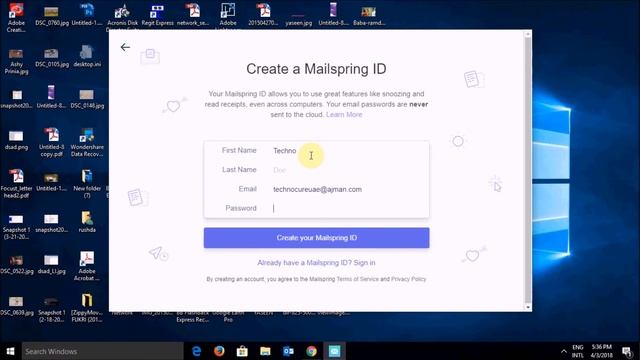Launch Firefox from the taskbar
640x360 pixels.
(219, 351)
